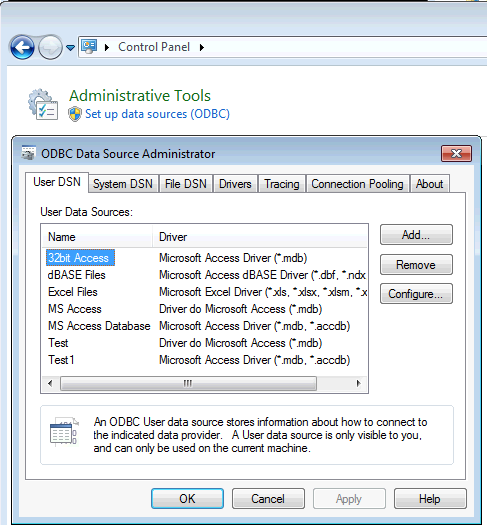The height and width of the screenshot is (525, 487).
Task: Click the data source table info icon
Action: pyautogui.click(x=64, y=432)
